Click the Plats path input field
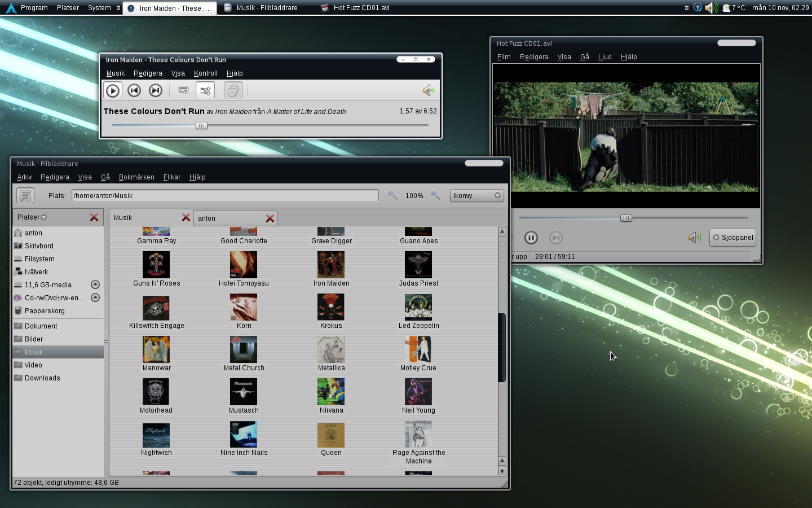Screen dimensions: 812x508 click(225, 196)
